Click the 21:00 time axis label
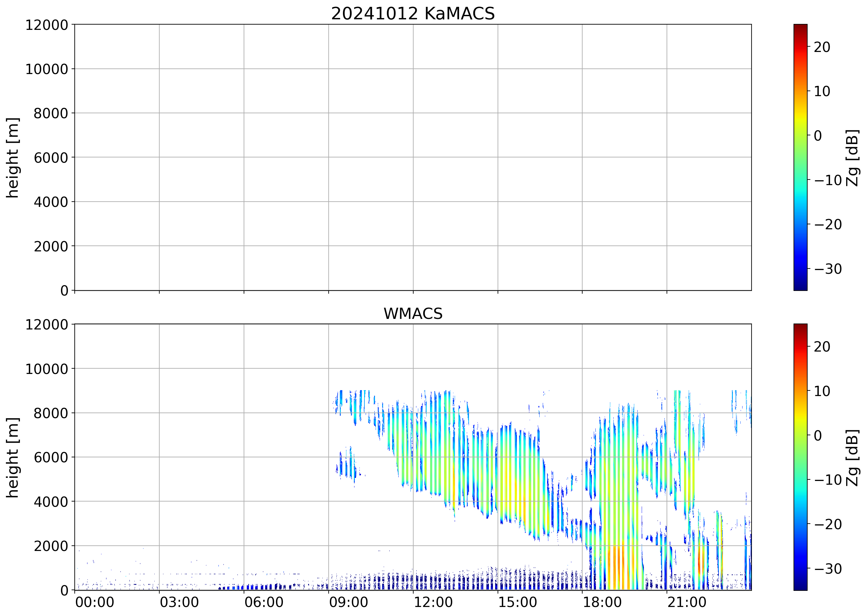Image resolution: width=867 pixels, height=616 pixels. pos(687,602)
